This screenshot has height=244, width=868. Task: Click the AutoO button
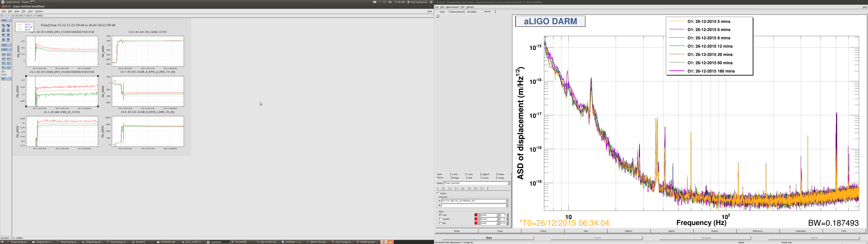pyautogui.click(x=6, y=49)
